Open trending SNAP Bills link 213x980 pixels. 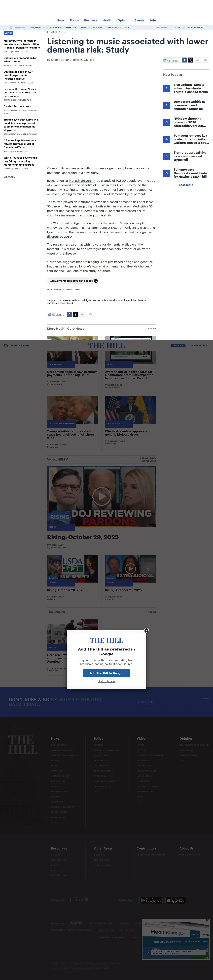[114, 27]
